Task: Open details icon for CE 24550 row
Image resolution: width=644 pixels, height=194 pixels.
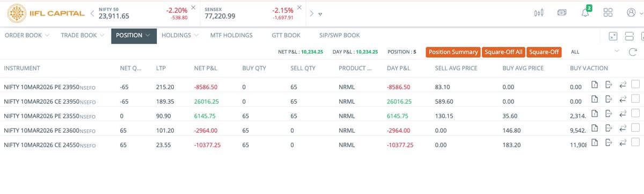Action: pos(595,142)
